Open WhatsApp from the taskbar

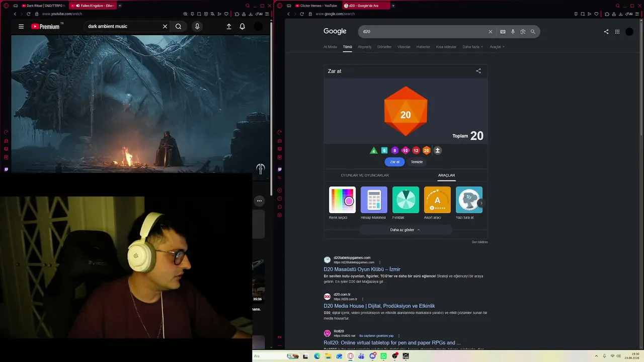pos(383,356)
